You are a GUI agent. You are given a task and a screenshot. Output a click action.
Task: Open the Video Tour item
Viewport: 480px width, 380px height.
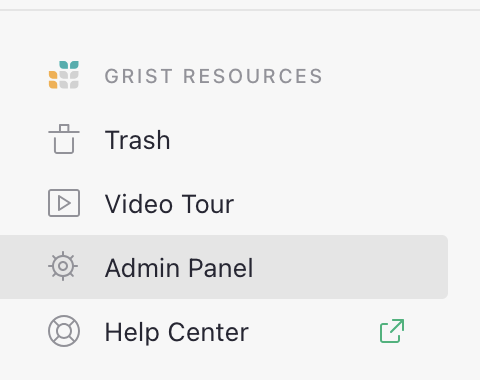[169, 204]
